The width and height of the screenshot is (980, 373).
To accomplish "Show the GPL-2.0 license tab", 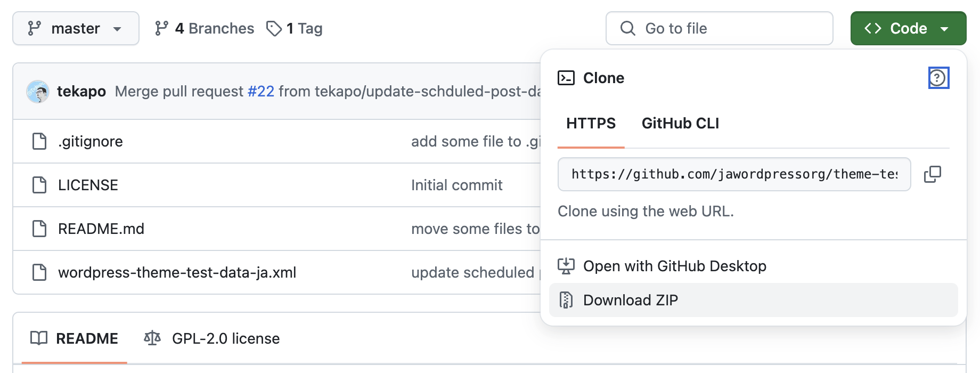I will click(212, 339).
